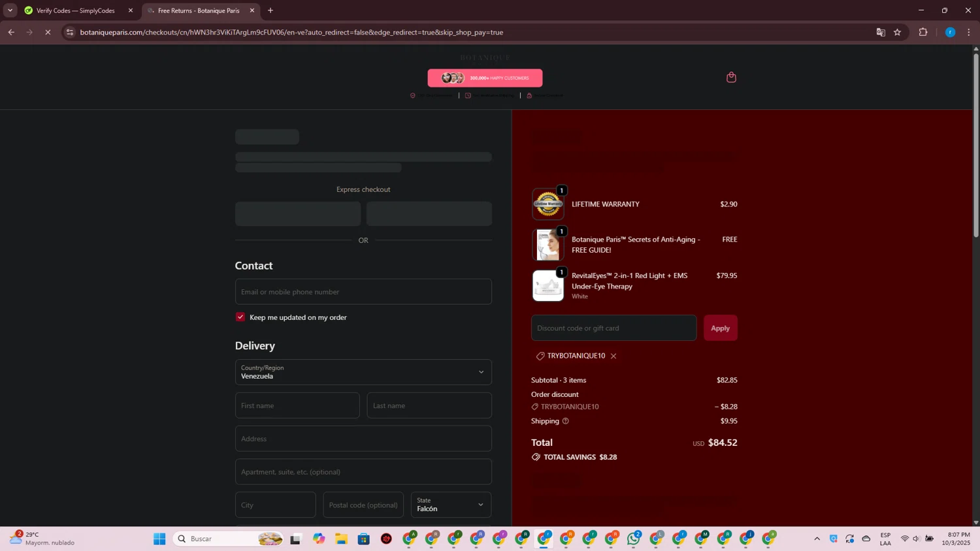Viewport: 980px width, 551px height.
Task: Click the 300,000+ Happy Customers banner
Action: point(485,78)
